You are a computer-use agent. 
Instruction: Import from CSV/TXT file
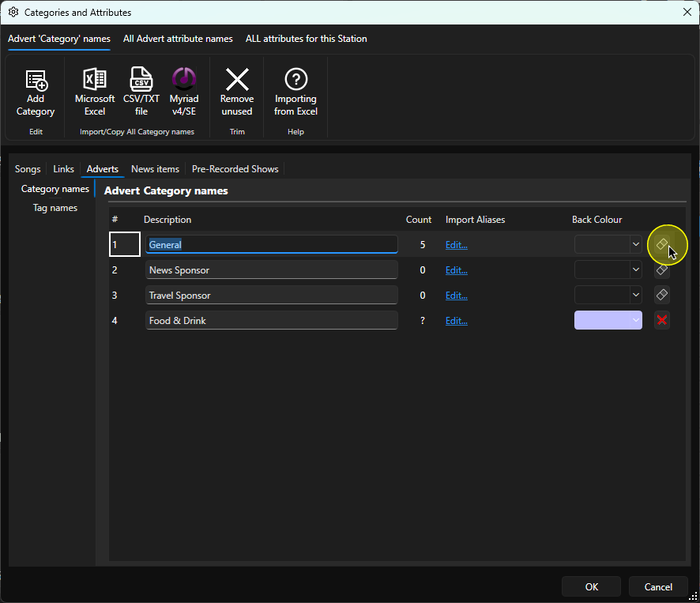141,92
